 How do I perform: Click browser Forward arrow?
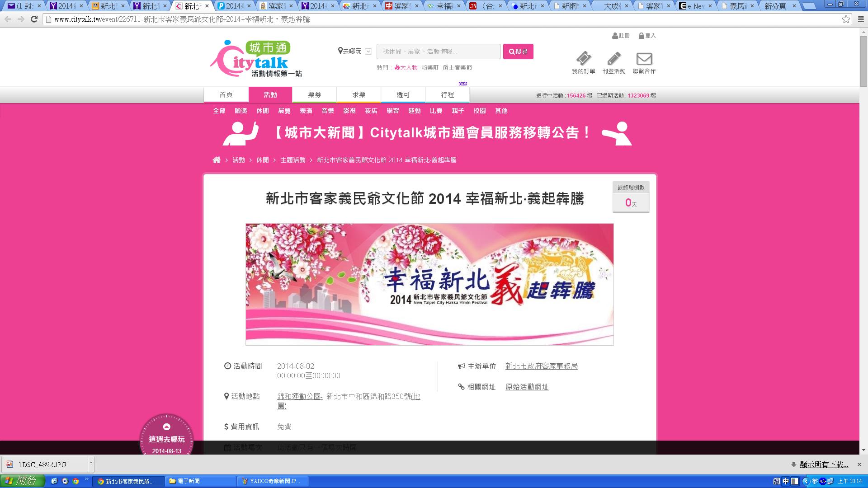pyautogui.click(x=21, y=19)
